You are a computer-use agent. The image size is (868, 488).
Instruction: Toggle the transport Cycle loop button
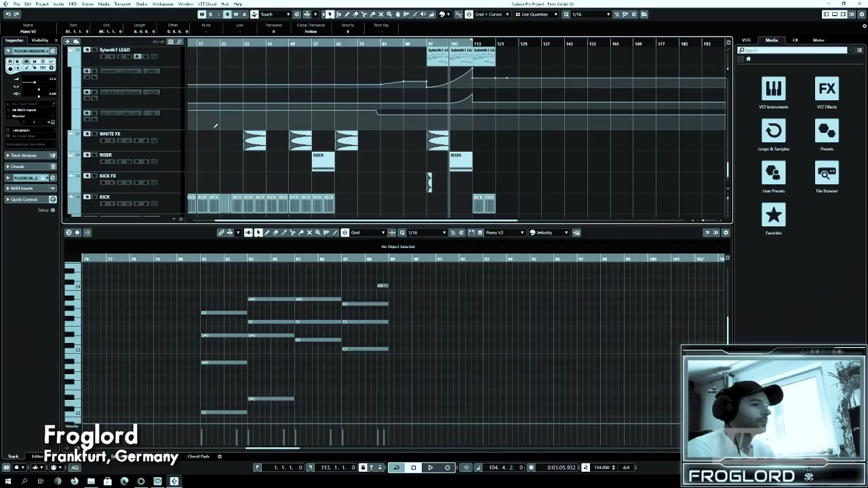[x=396, y=468]
